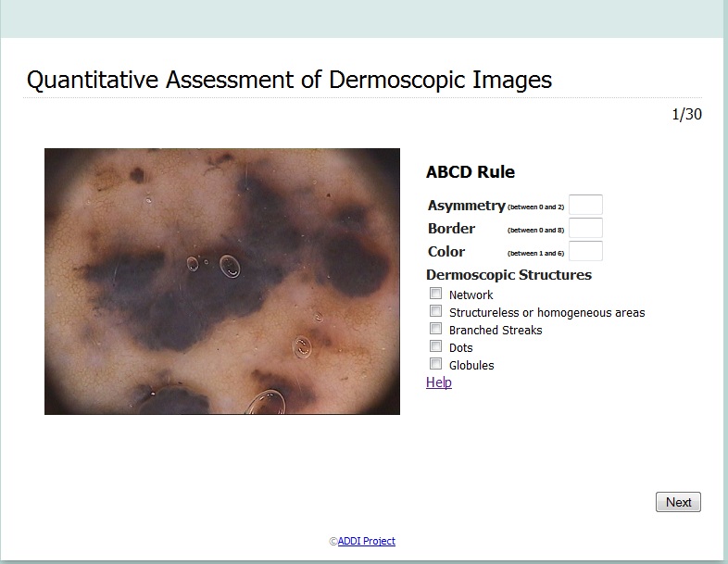The height and width of the screenshot is (564, 728).
Task: Click the 'between 1 and 6' hint
Action: [x=535, y=254]
